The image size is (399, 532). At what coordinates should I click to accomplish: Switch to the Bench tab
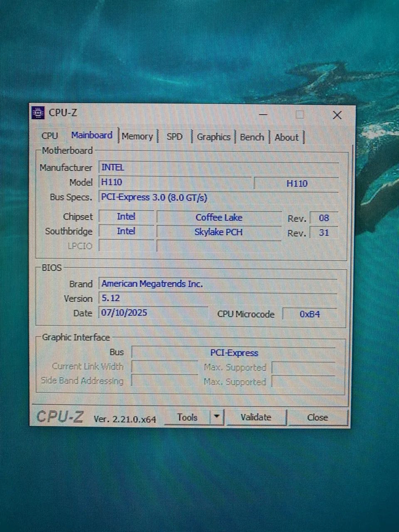click(252, 137)
